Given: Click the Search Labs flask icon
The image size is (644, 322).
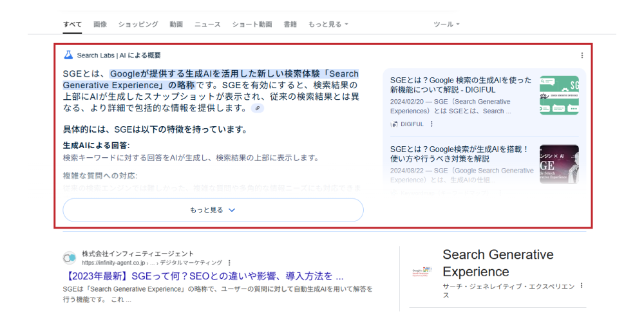Looking at the screenshot, I should pyautogui.click(x=68, y=55).
